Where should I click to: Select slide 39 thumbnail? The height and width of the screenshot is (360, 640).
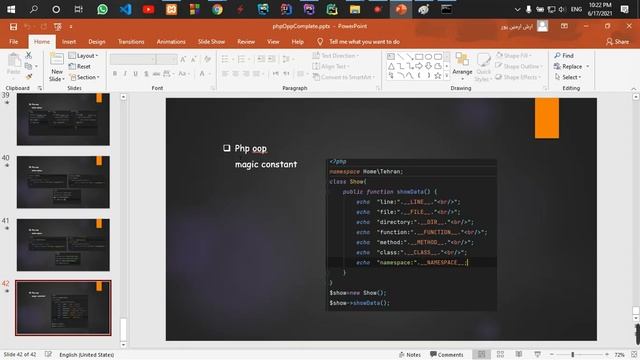[x=63, y=119]
